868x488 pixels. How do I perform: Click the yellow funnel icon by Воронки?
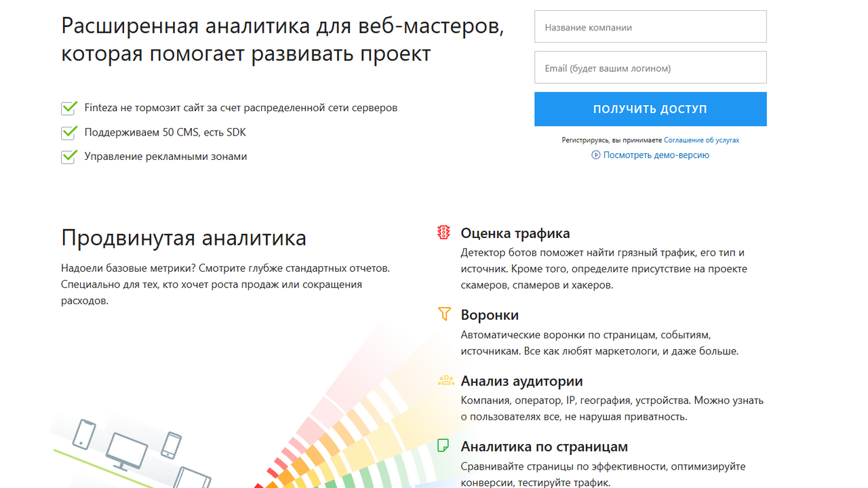pos(444,314)
